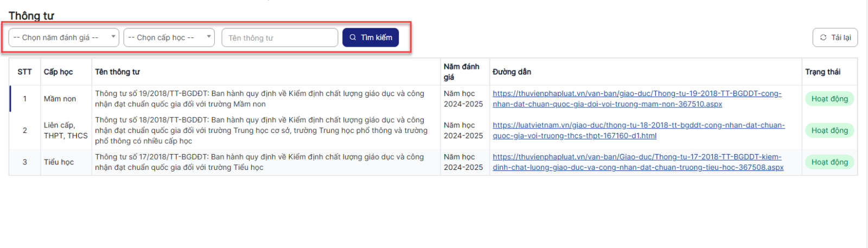The image size is (868, 248).
Task: Click the Tên thông tư column header
Action: 117,72
